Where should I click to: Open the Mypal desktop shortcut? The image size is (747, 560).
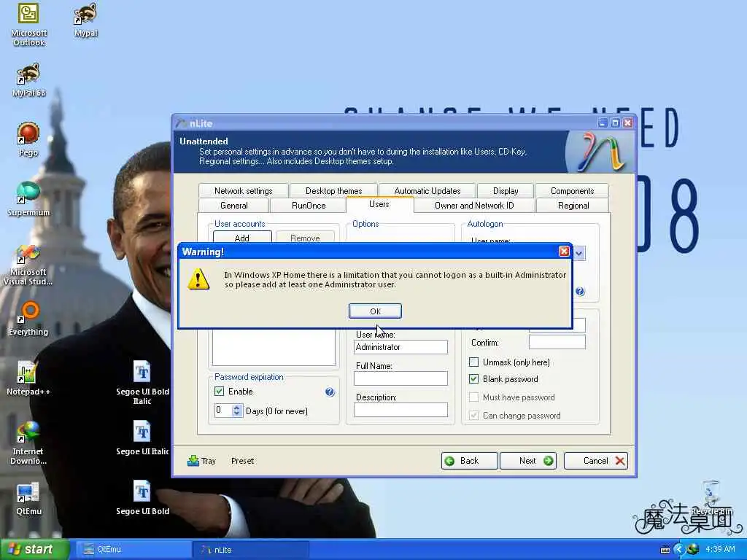coord(86,20)
